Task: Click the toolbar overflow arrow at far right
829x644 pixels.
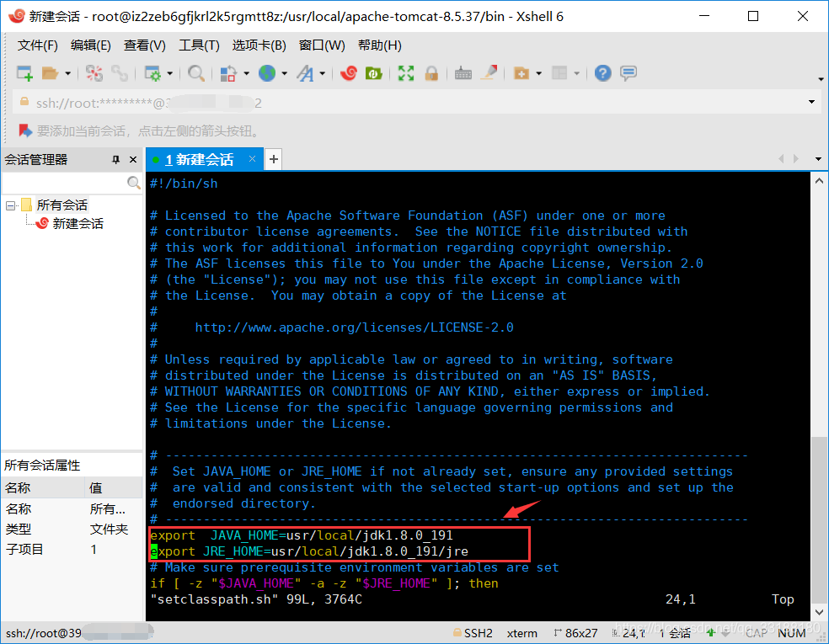Action: click(821, 79)
